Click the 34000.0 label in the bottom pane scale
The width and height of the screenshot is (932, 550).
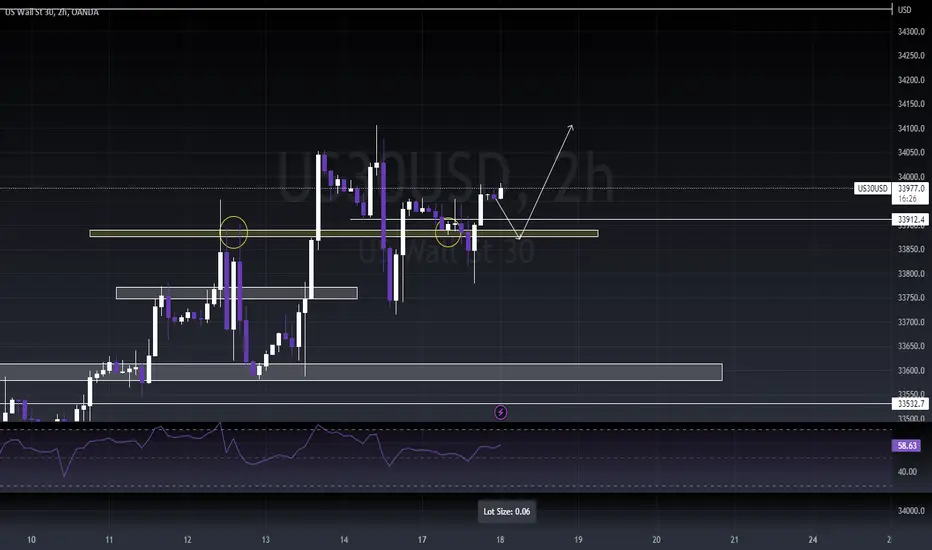click(911, 511)
